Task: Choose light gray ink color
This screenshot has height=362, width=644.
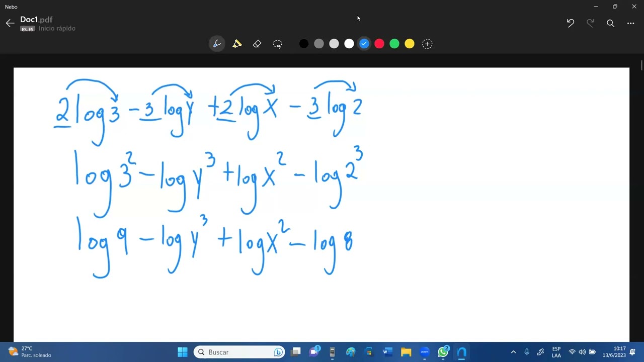Action: coord(334,44)
